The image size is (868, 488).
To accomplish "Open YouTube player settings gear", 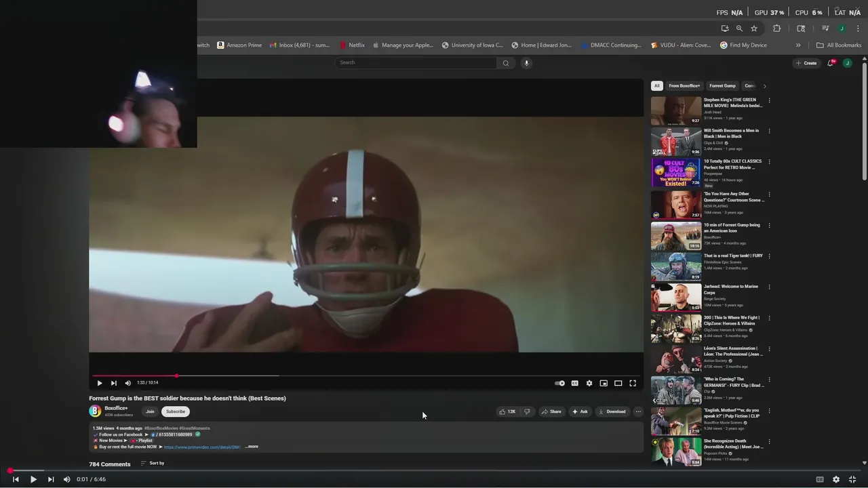I will pos(589,383).
